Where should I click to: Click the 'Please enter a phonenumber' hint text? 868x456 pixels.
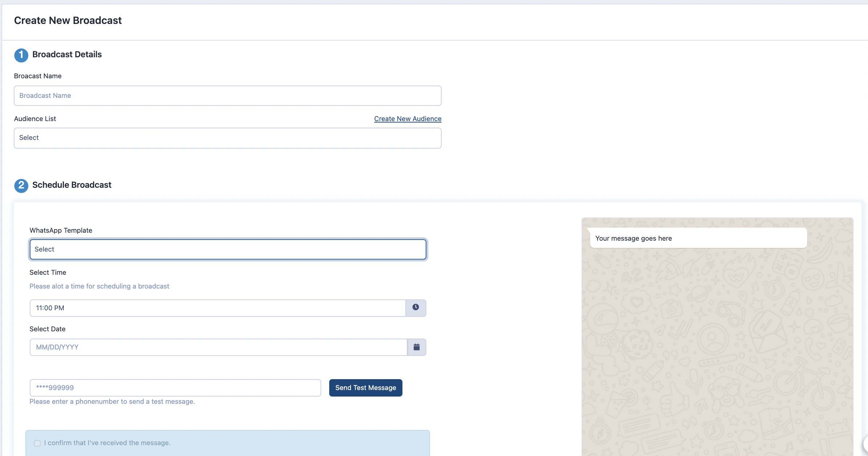(112, 401)
